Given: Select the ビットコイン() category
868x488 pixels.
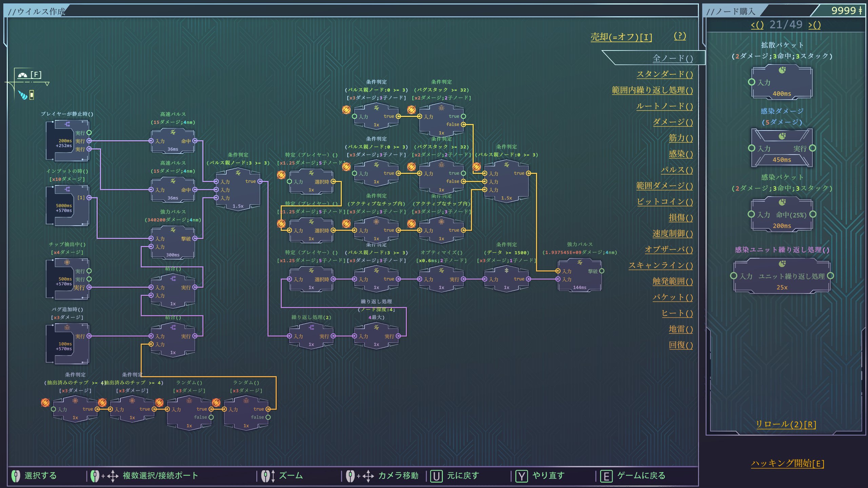Looking at the screenshot, I should [x=664, y=202].
